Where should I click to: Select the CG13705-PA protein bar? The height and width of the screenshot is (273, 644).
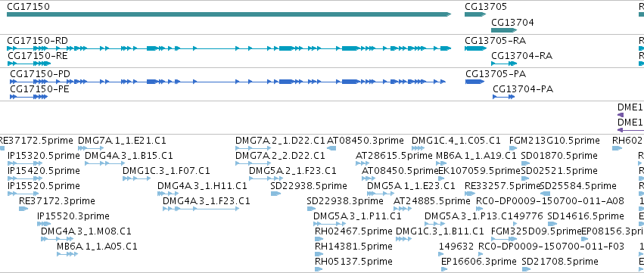474,82
